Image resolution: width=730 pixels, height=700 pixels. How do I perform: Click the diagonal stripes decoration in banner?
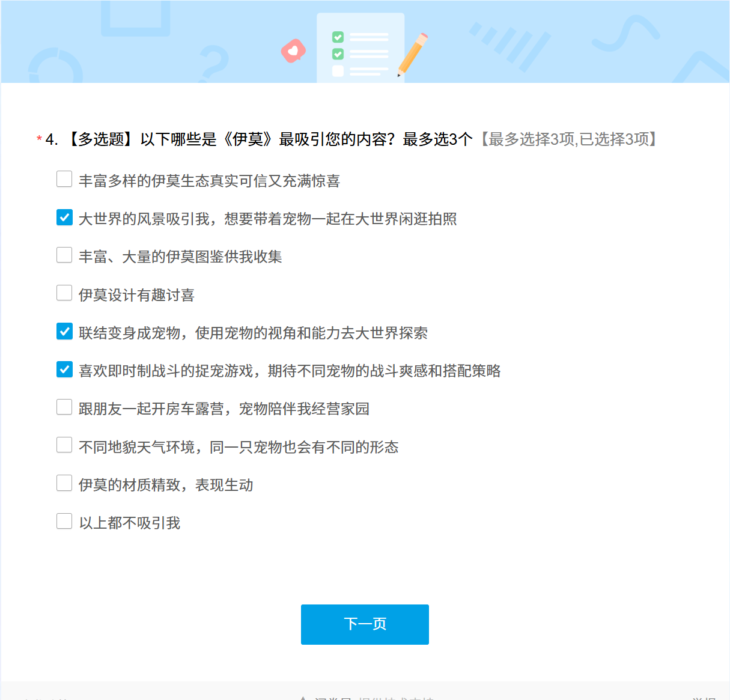(511, 46)
